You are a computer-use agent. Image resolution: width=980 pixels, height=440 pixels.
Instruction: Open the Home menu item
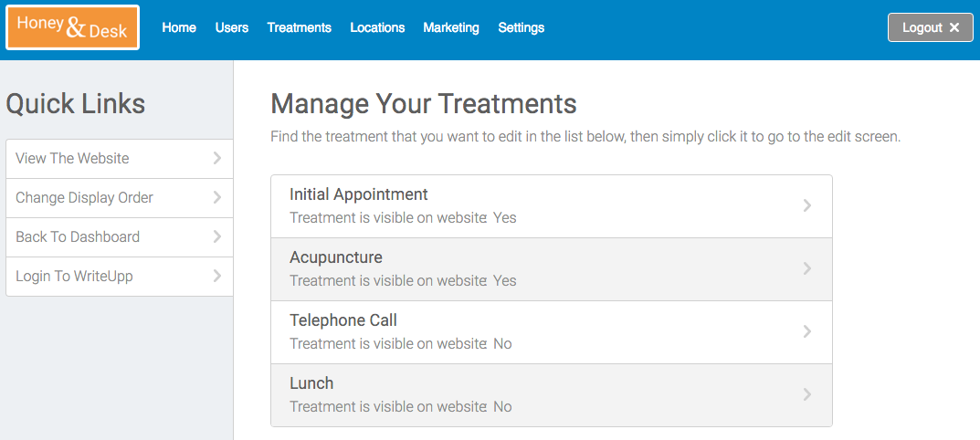179,27
